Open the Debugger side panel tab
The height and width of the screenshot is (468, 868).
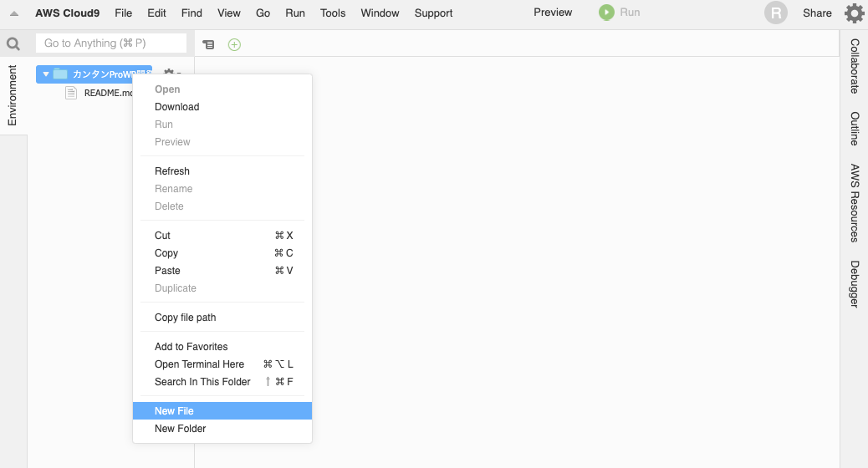pos(854,284)
